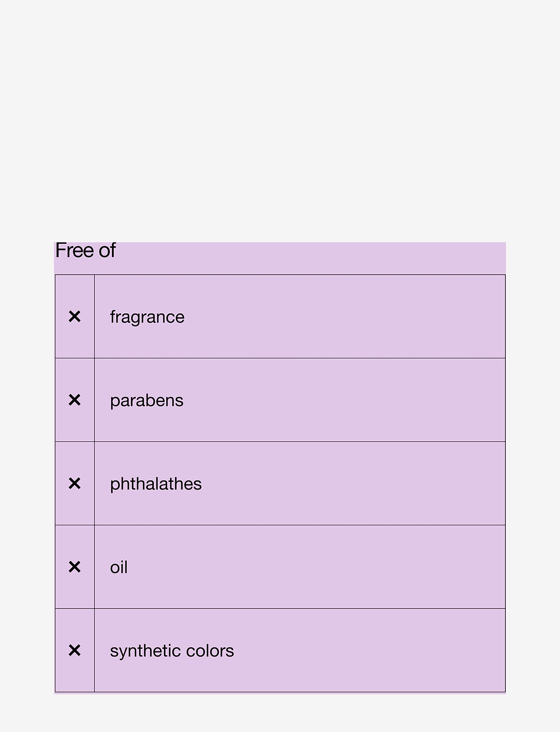Click the word 'colors' in the last row
560x732 pixels.
click(210, 651)
